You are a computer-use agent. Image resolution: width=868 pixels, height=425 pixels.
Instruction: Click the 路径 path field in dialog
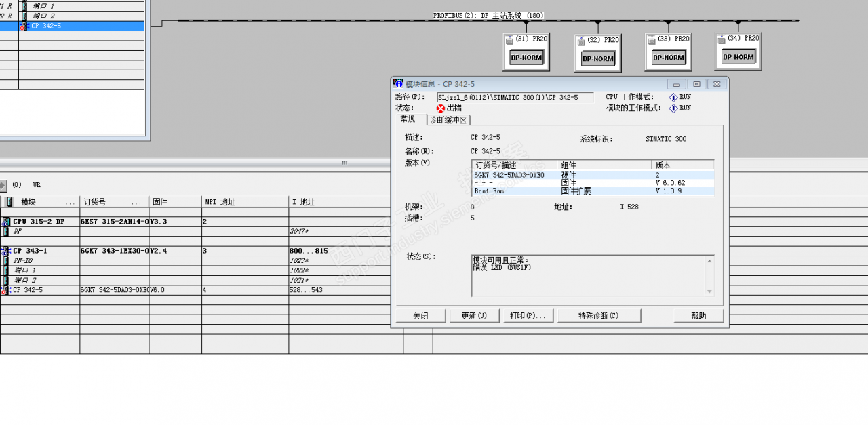point(515,98)
